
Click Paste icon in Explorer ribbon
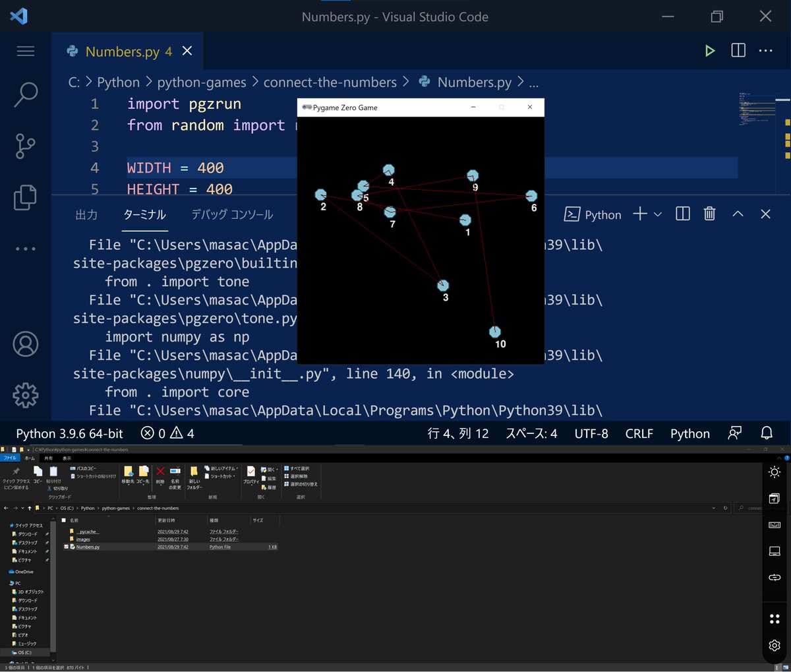pyautogui.click(x=53, y=471)
